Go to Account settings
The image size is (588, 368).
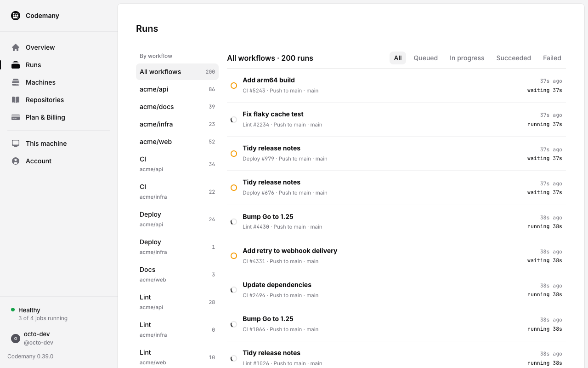point(59,161)
